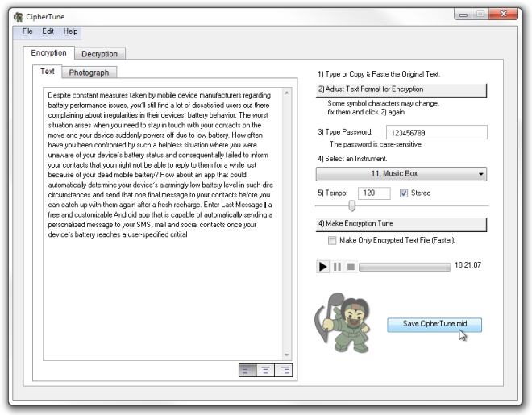Screen dimensions: 532x415
Task: Open the File menu
Action: (x=27, y=31)
